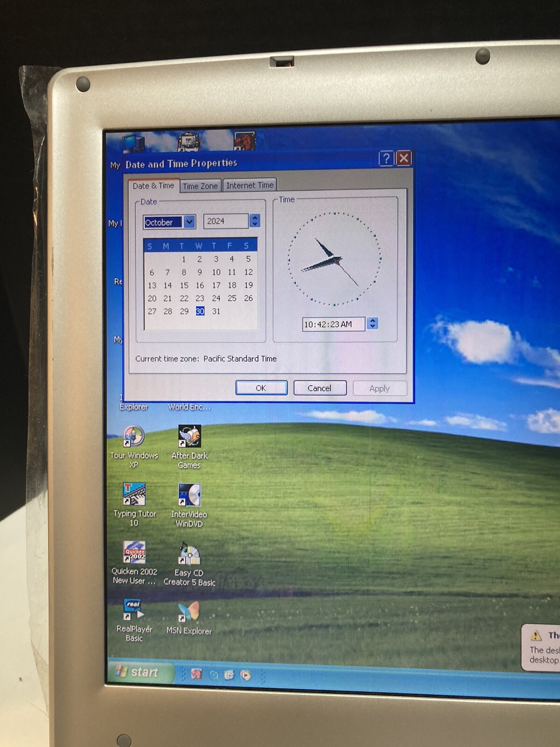Select October 23 in the calendar

point(200,298)
